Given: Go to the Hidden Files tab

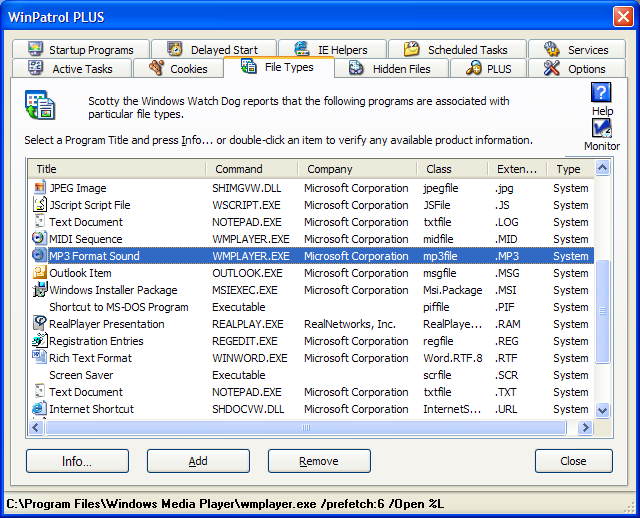Looking at the screenshot, I should click(390, 69).
